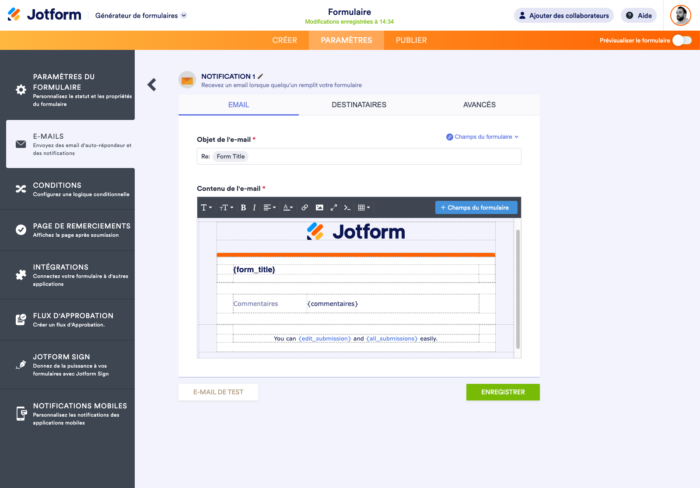This screenshot has height=488, width=700.
Task: Switch to the CRÉER tab
Action: point(284,40)
